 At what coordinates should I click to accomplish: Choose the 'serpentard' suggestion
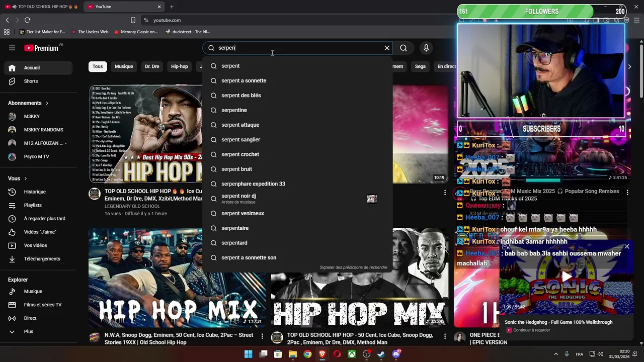click(x=297, y=243)
